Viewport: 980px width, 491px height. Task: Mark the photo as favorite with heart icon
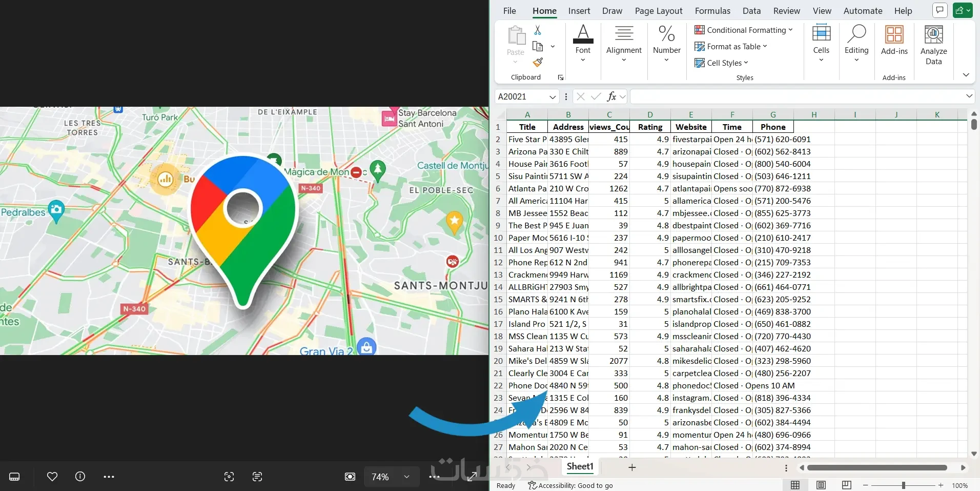(52, 477)
